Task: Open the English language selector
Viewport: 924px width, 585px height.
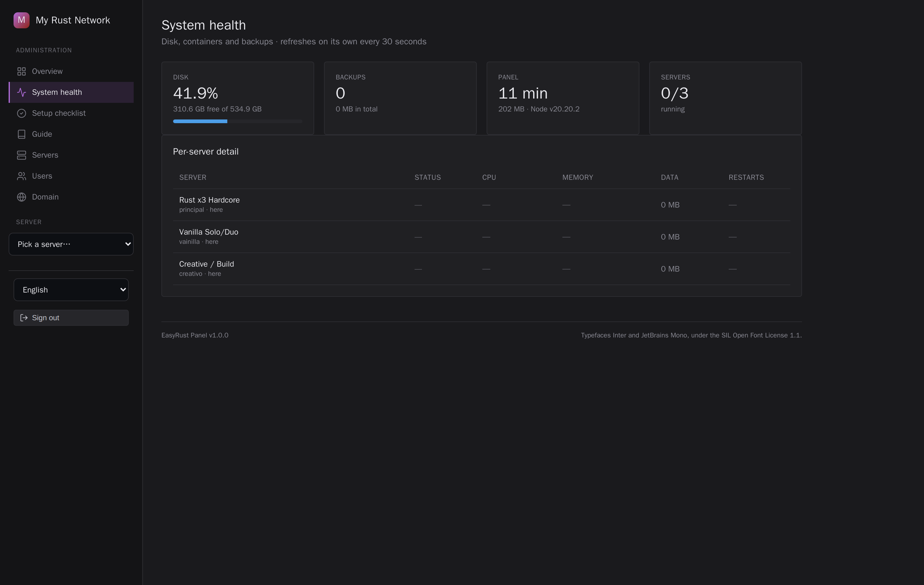Action: click(x=71, y=290)
